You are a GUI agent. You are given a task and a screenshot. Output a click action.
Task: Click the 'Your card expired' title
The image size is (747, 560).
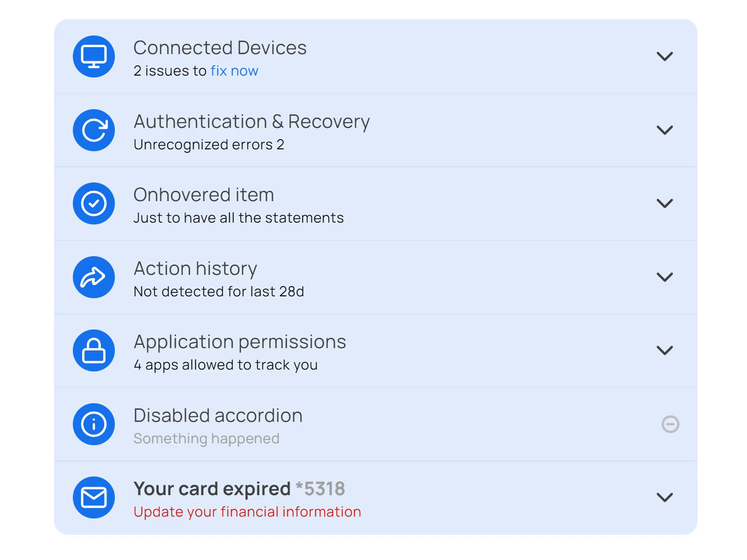point(211,489)
